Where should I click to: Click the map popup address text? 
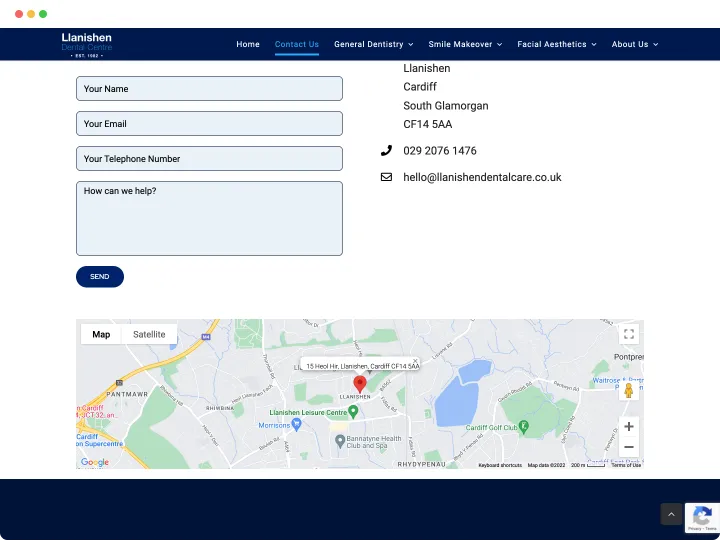363,366
